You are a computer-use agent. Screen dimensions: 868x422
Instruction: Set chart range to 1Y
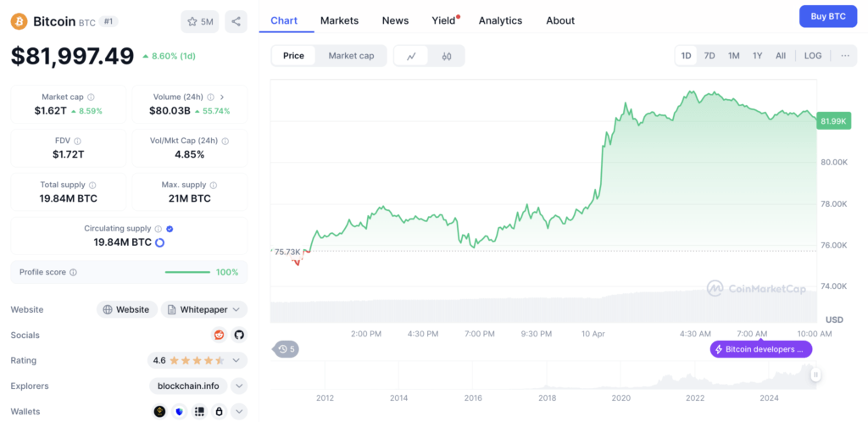click(x=757, y=56)
